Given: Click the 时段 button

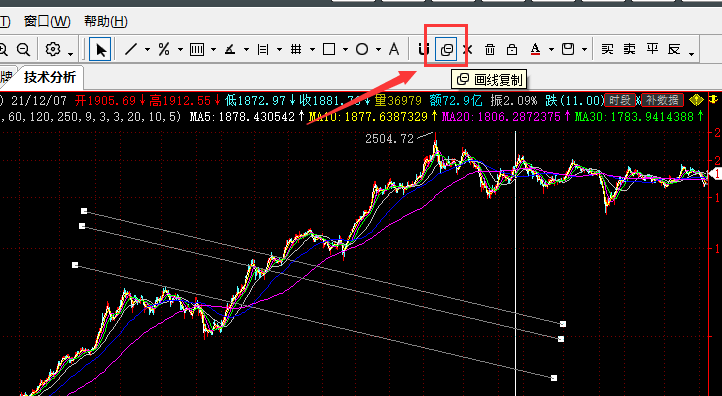Looking at the screenshot, I should [620, 100].
